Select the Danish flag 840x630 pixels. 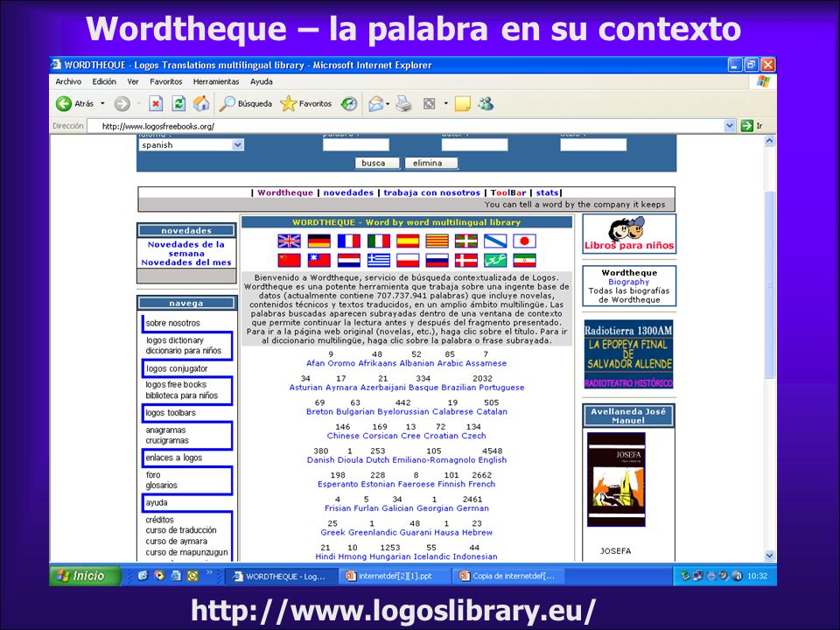coord(466,261)
